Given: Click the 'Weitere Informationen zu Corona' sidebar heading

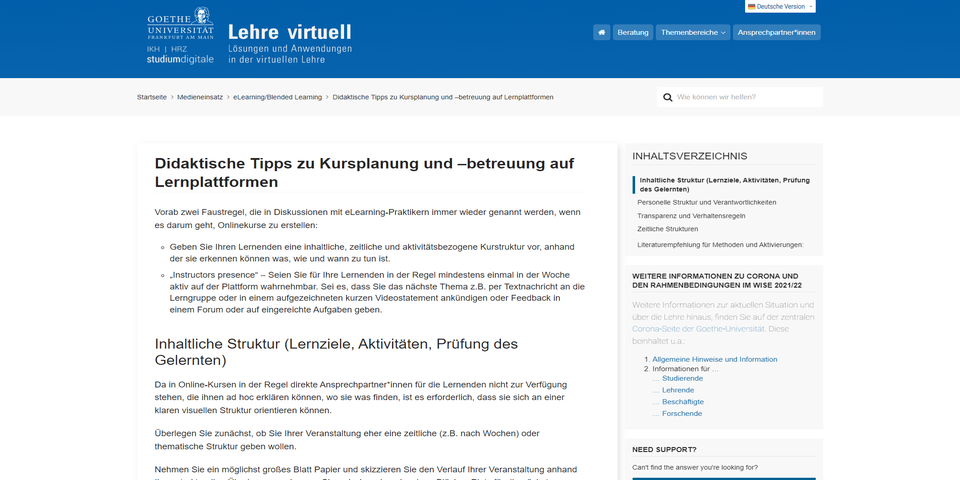Looking at the screenshot, I should click(717, 281).
